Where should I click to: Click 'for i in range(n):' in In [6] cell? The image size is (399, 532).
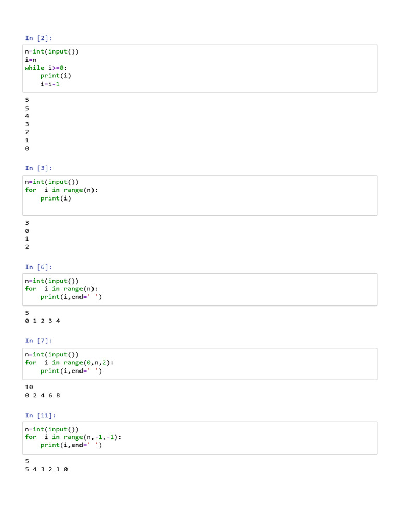click(x=61, y=289)
